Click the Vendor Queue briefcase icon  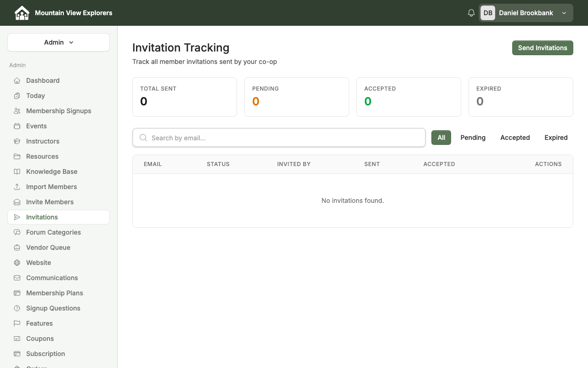tap(17, 247)
